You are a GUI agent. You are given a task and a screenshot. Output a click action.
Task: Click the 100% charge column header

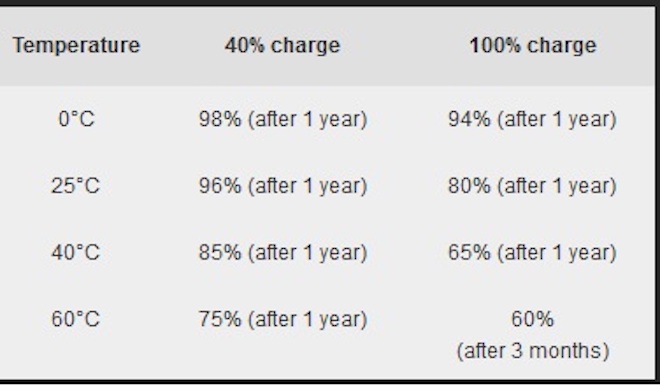click(533, 45)
